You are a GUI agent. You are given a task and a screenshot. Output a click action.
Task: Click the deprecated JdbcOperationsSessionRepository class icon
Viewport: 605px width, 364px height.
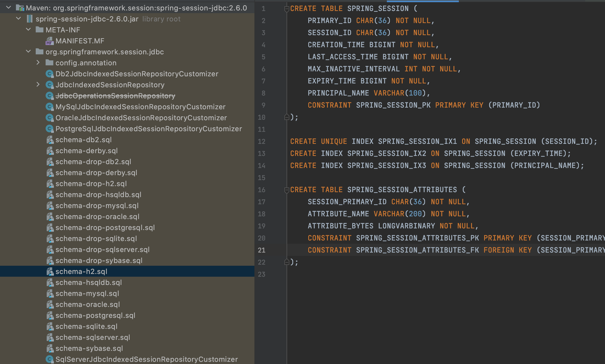tap(49, 96)
